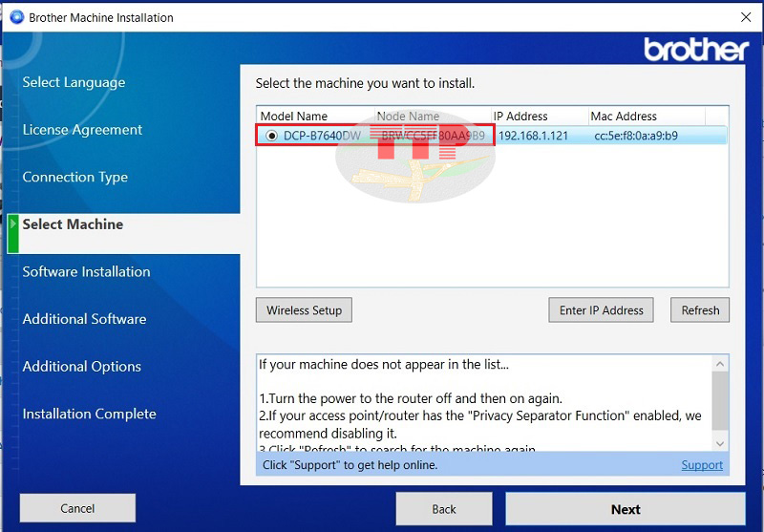Screen dimensions: 764x532
Task: Click the help text scrollbar thumb
Action: point(720,401)
